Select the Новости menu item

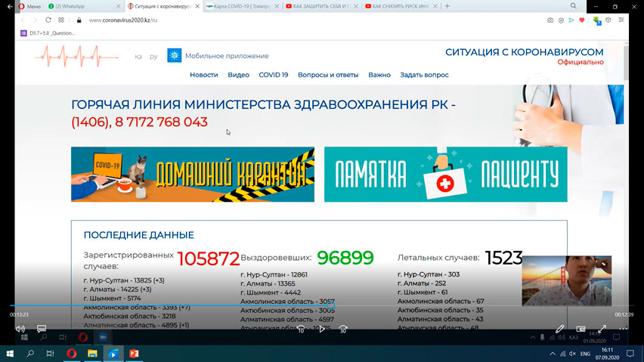[204, 75]
